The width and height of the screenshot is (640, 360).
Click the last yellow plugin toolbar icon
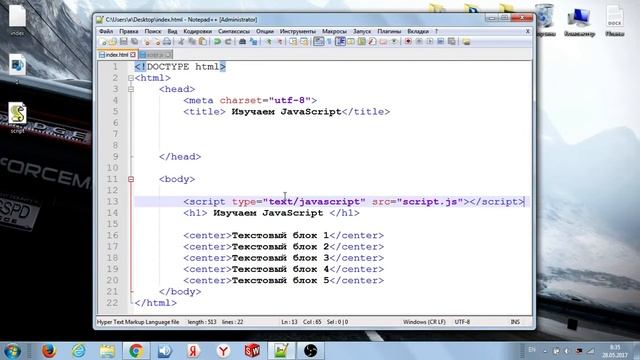click(x=466, y=42)
